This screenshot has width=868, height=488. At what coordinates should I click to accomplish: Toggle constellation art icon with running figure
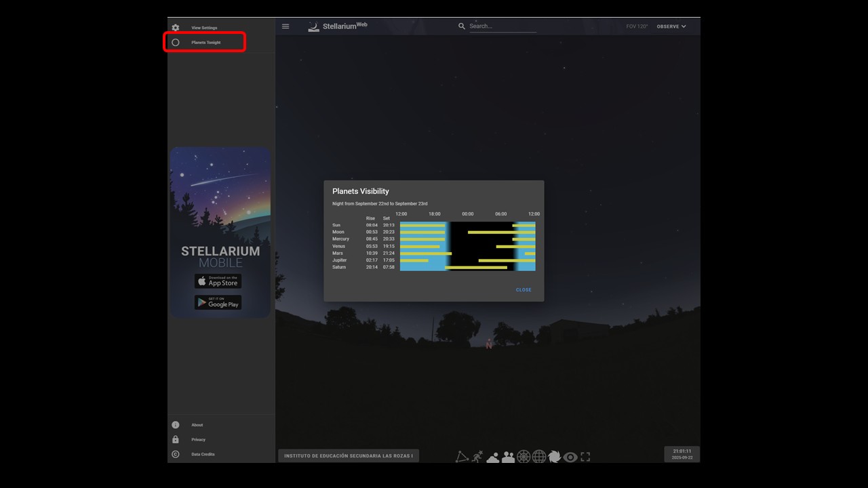[477, 457]
